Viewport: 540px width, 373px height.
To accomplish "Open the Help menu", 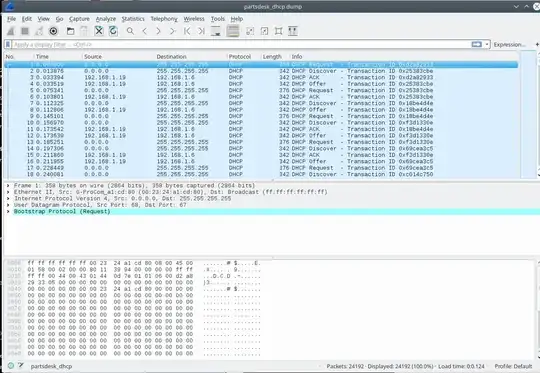I will click(237, 19).
